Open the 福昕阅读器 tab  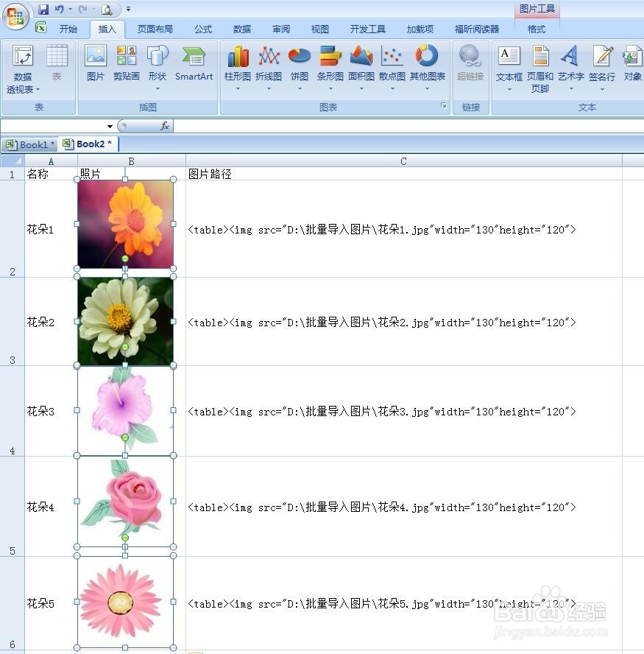pos(477,29)
